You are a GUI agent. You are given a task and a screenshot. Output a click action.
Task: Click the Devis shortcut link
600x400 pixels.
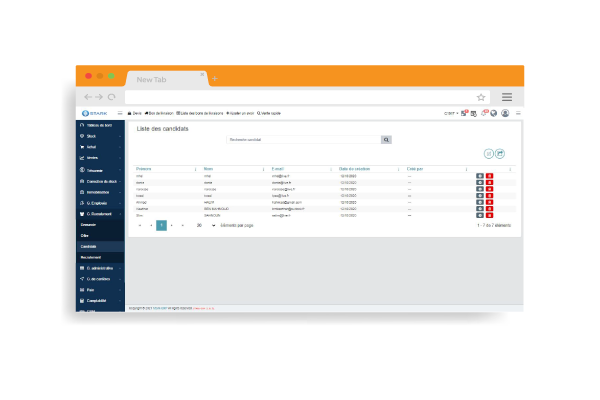[136, 113]
